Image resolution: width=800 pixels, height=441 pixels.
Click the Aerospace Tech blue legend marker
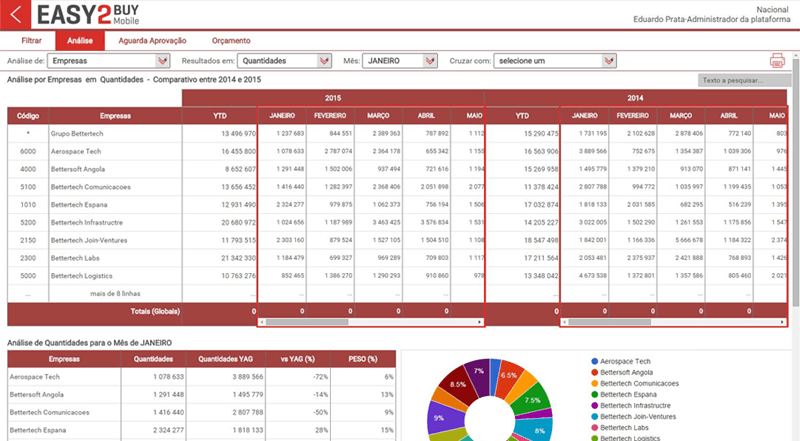coord(594,361)
